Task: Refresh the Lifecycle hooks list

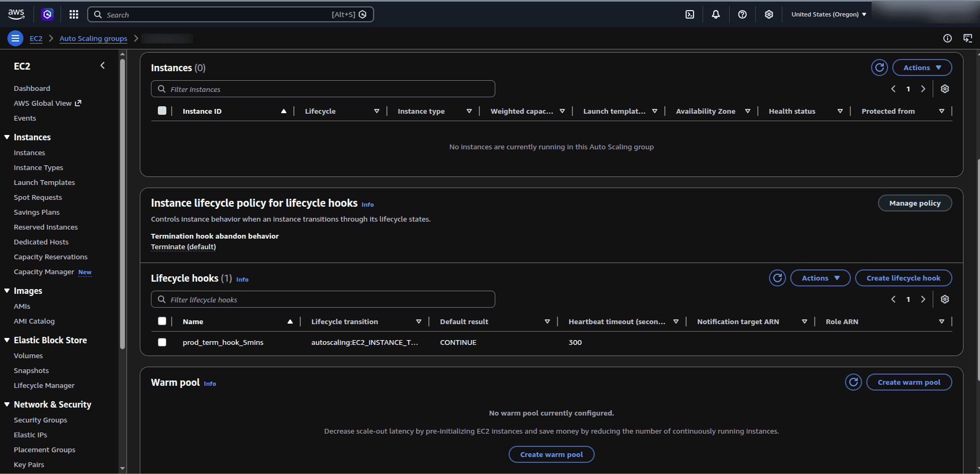Action: [x=778, y=278]
